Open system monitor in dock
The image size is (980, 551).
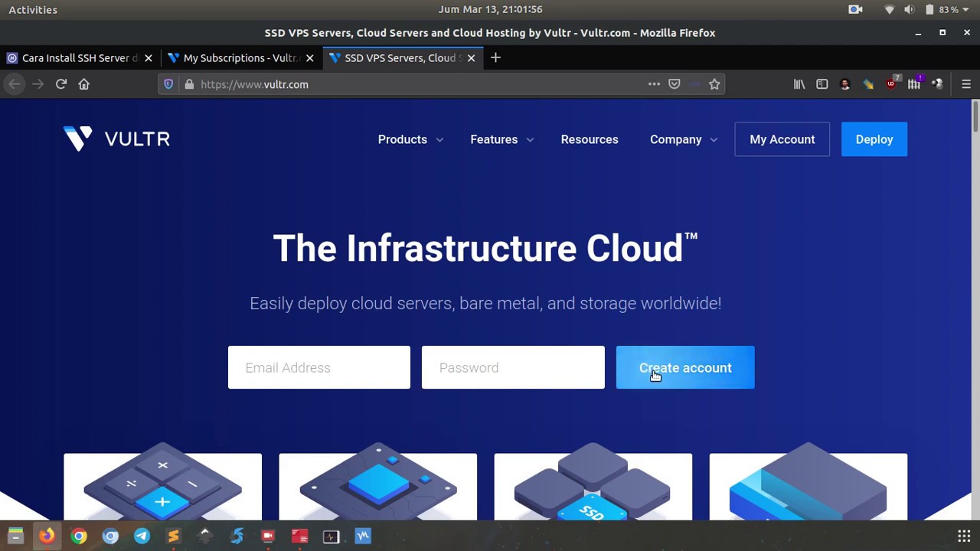coord(331,536)
